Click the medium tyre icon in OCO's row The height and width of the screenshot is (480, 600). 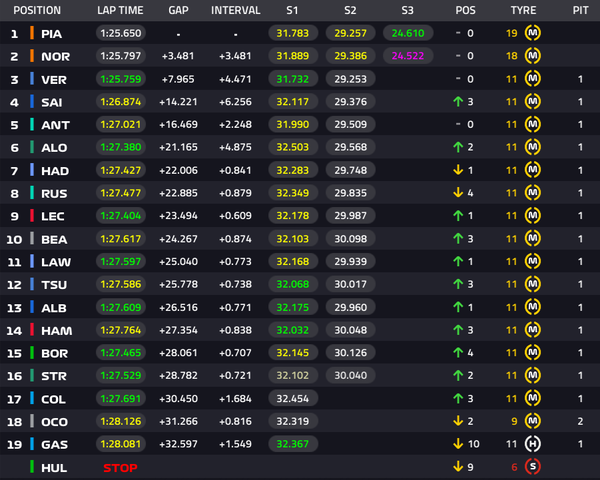[x=533, y=421]
